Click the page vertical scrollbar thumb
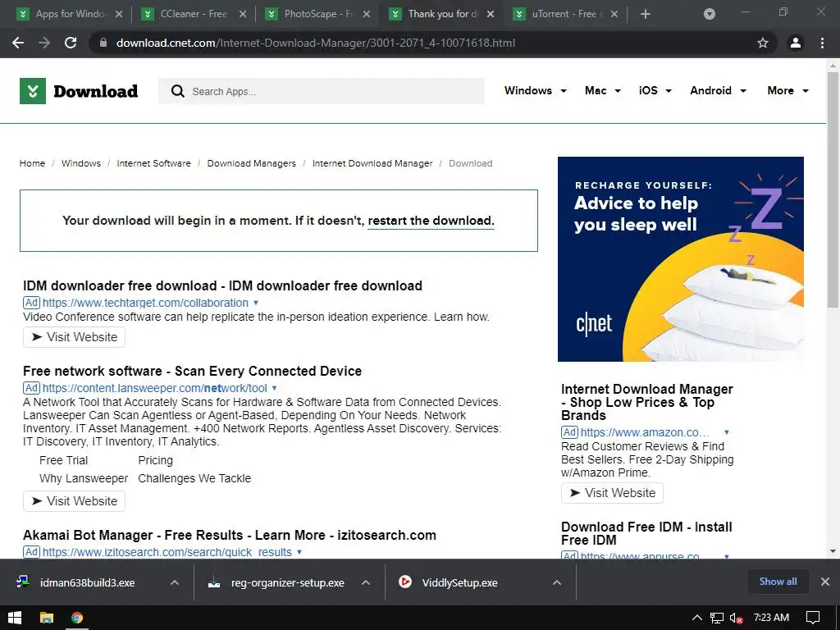 pos(833,190)
